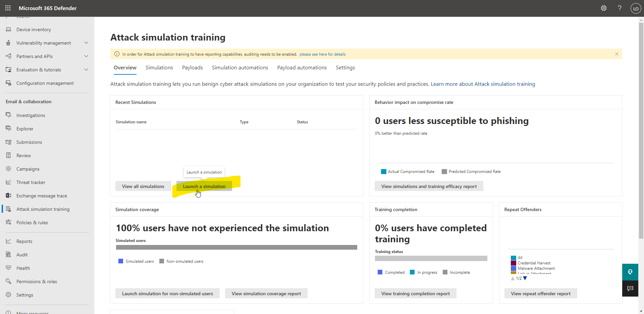Toggle the Credential Harvest legend swatch
This screenshot has width=644, height=314.
point(513,263)
